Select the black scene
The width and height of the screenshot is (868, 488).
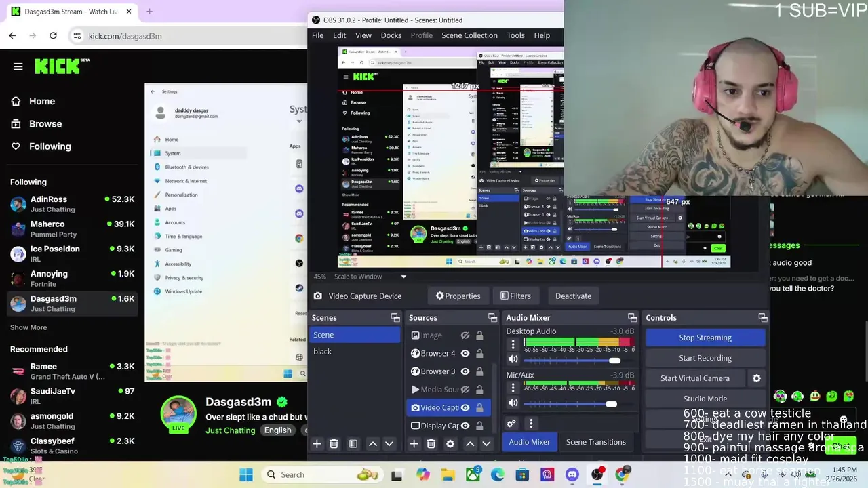coord(355,352)
